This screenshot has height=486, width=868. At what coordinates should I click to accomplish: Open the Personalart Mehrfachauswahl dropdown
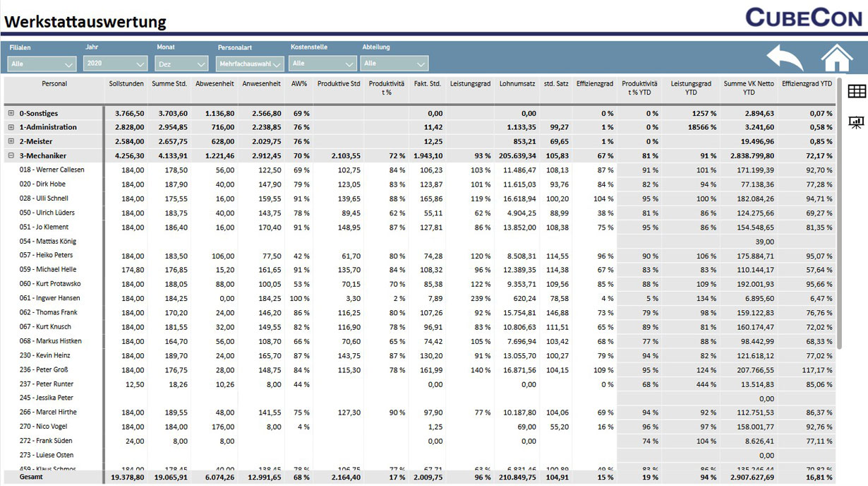(x=250, y=64)
